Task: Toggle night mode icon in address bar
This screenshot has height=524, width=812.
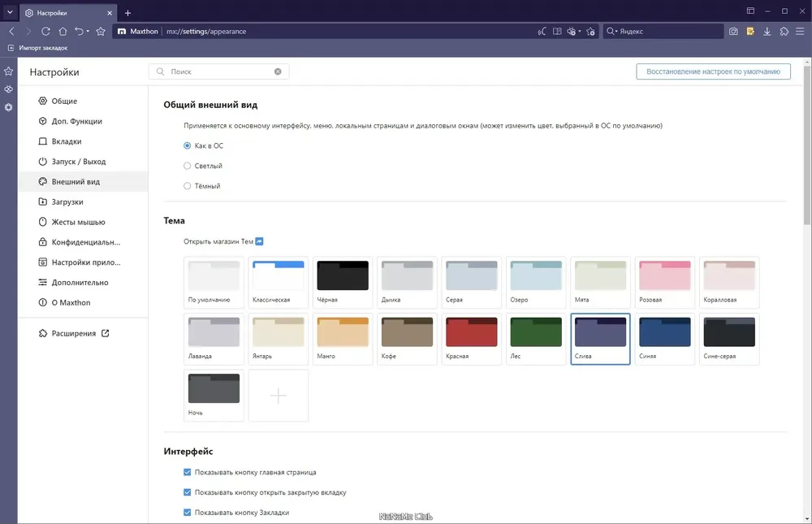Action: pos(542,31)
